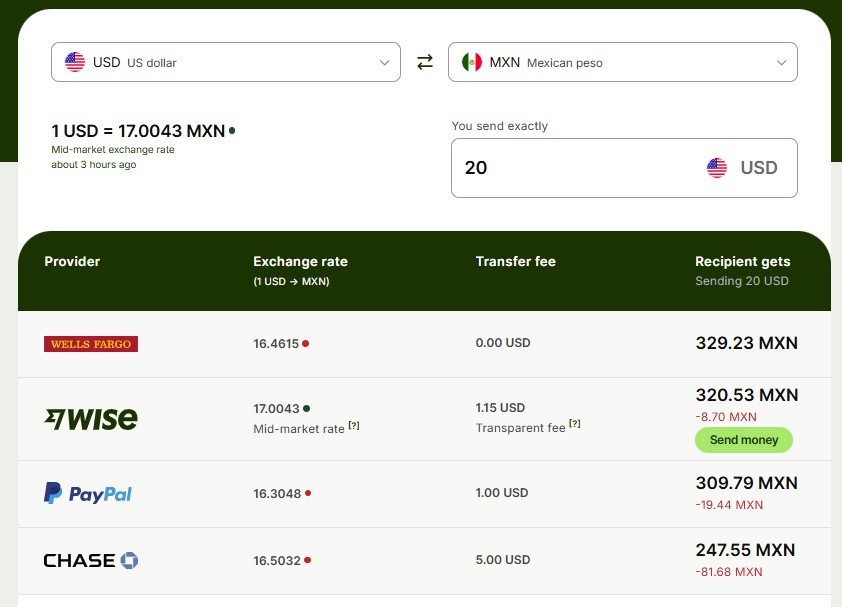This screenshot has width=842, height=607.
Task: Click Wise green rate indicator dot
Action: point(307,409)
